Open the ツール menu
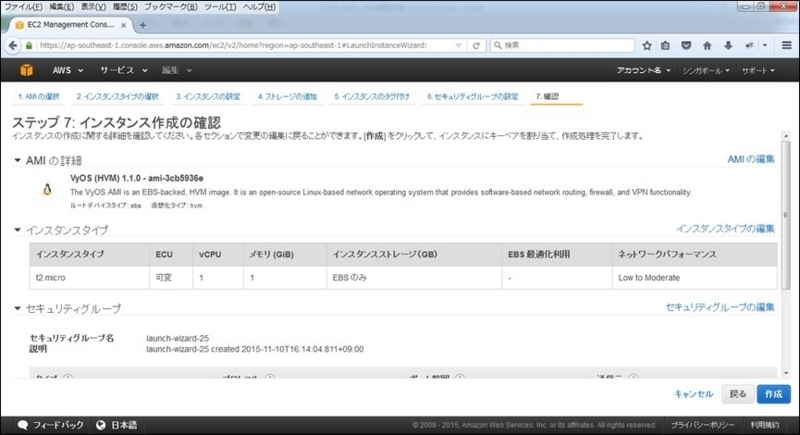This screenshot has height=435, width=800. [x=220, y=7]
